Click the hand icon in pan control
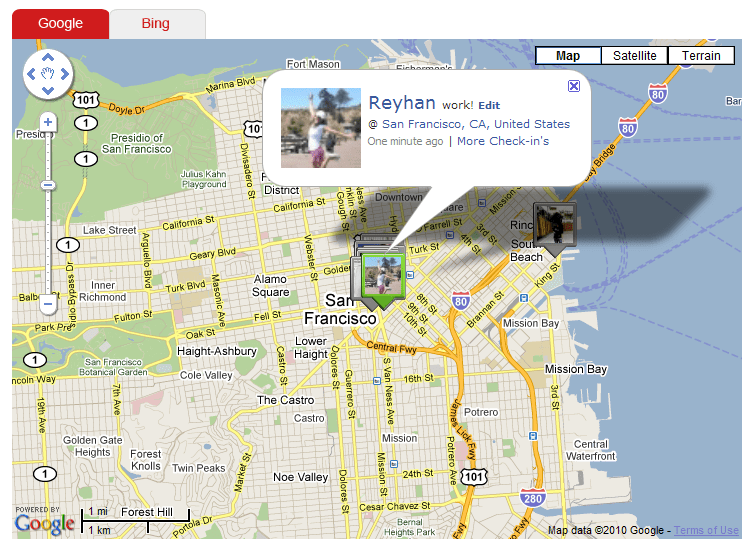 (x=47, y=74)
